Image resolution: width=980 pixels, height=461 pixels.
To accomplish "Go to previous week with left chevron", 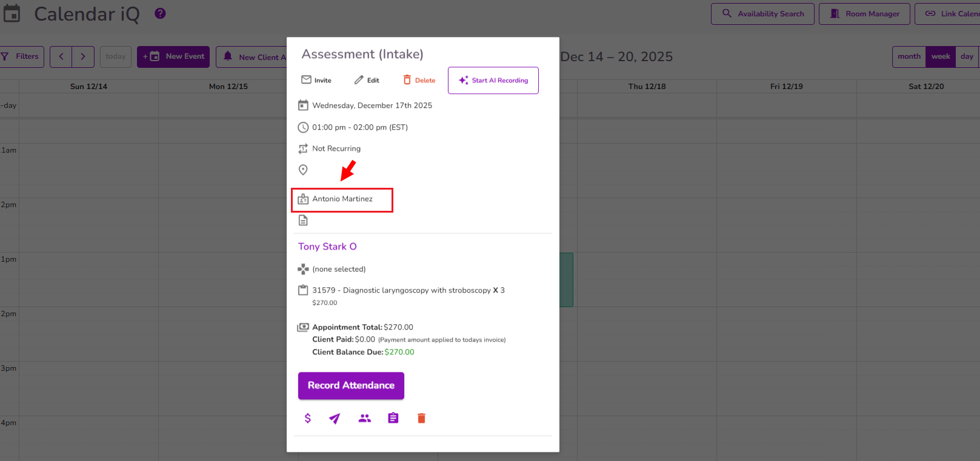I will [61, 56].
